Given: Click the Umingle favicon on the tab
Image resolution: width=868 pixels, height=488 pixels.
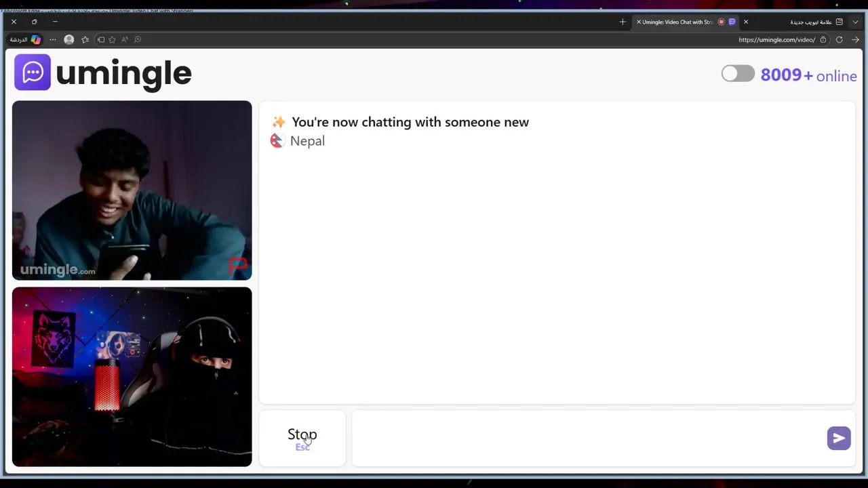Looking at the screenshot, I should 732,22.
